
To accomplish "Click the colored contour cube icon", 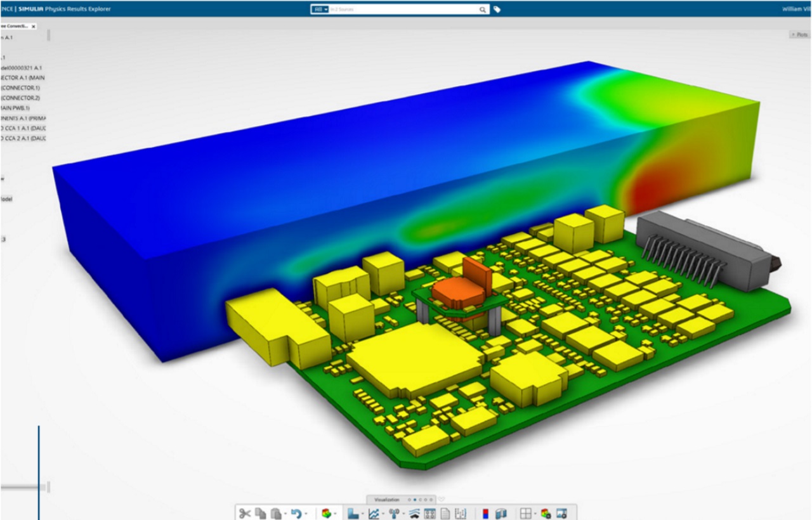I will coord(326,513).
